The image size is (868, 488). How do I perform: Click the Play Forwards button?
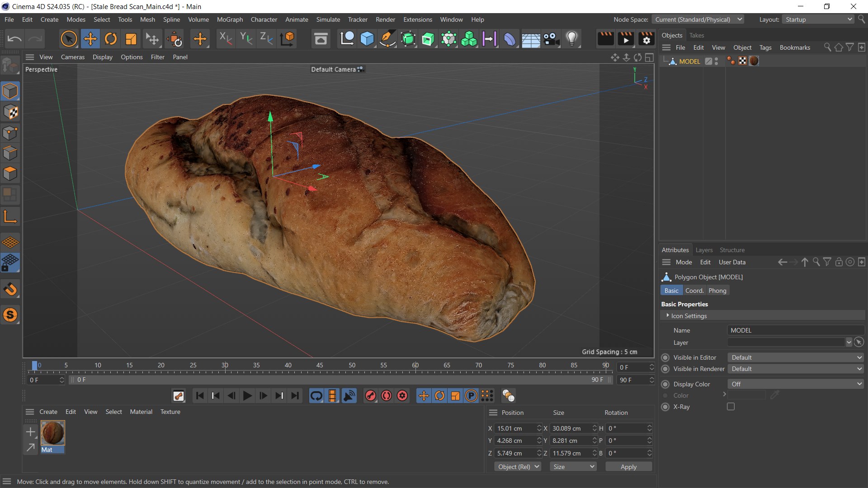coord(247,396)
